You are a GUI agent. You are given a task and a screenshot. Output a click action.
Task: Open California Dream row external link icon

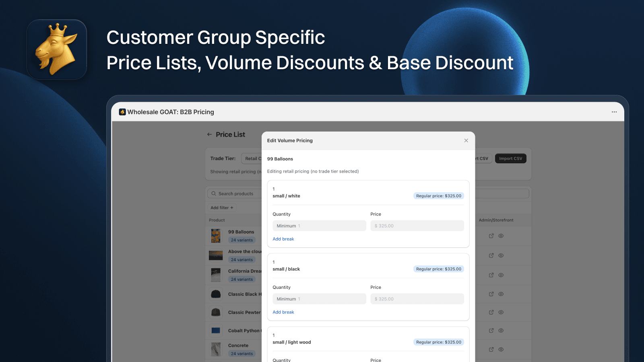coord(491,275)
